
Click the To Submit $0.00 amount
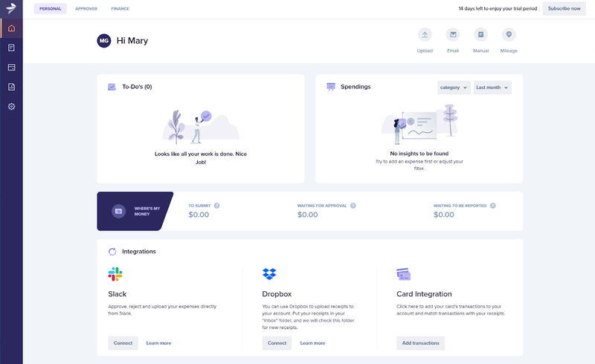[x=199, y=215]
